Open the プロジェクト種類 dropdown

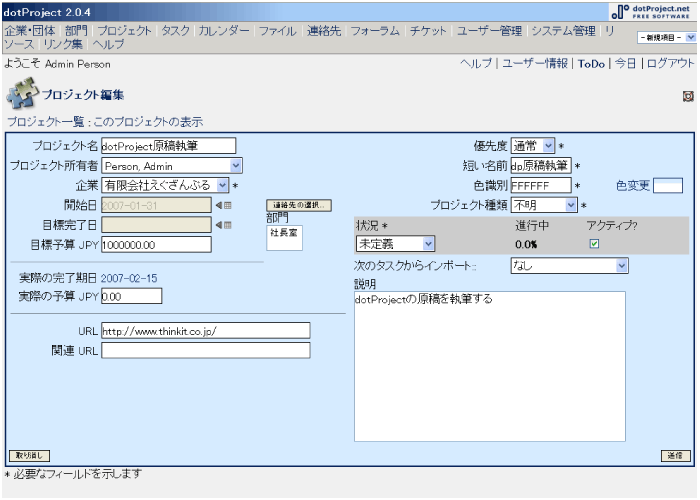pos(544,205)
